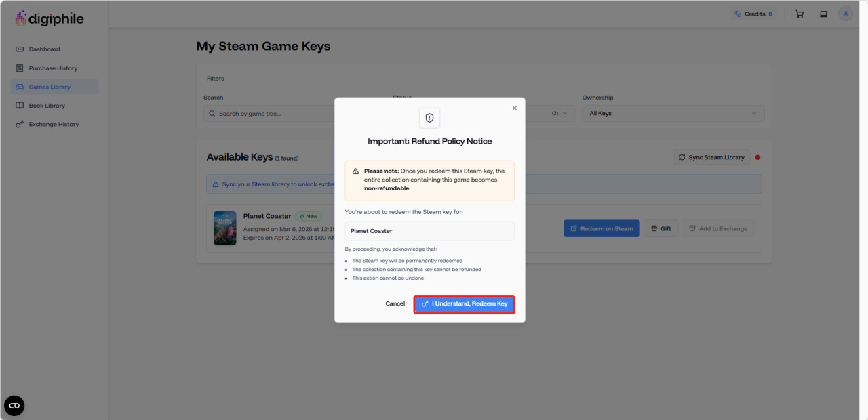868x420 pixels.
Task: Go to Purchase History
Action: pos(53,68)
